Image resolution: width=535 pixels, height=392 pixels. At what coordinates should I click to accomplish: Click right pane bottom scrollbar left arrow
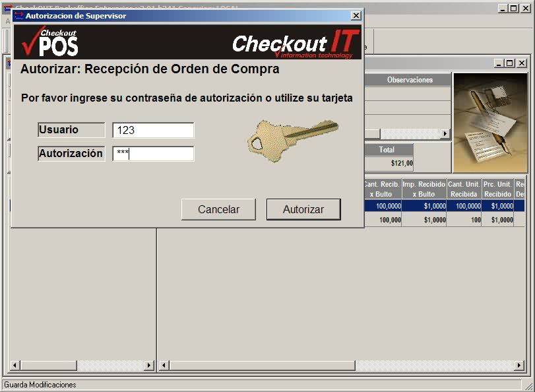pyautogui.click(x=164, y=366)
